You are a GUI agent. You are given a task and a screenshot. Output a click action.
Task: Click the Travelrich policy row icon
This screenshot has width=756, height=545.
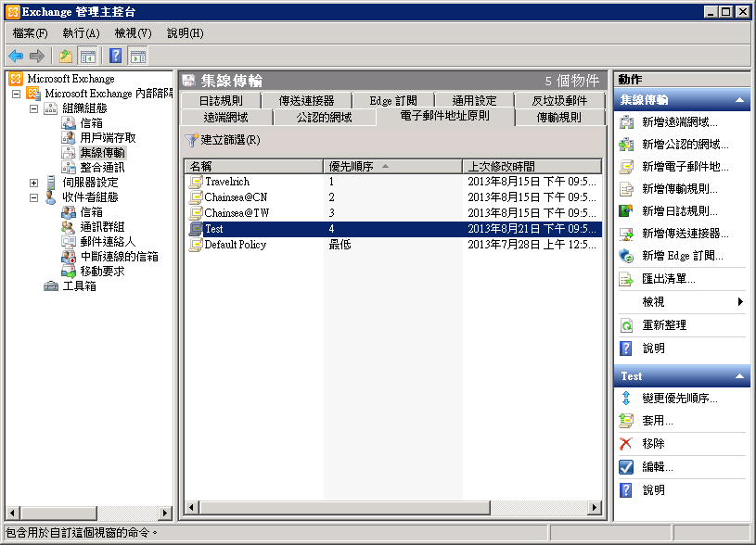[x=196, y=182]
